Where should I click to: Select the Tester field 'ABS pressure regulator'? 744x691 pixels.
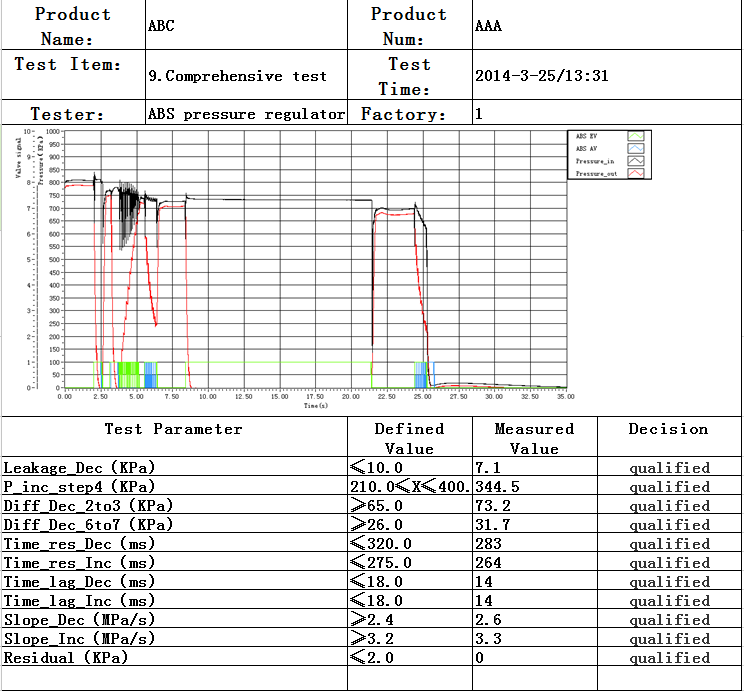click(x=246, y=114)
